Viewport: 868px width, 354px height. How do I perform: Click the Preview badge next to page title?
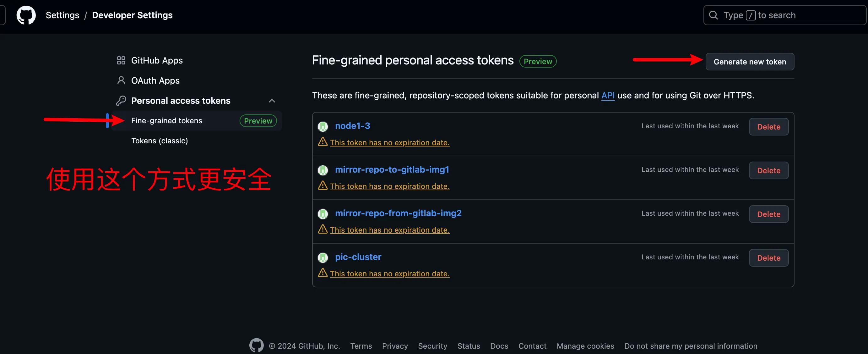(538, 61)
